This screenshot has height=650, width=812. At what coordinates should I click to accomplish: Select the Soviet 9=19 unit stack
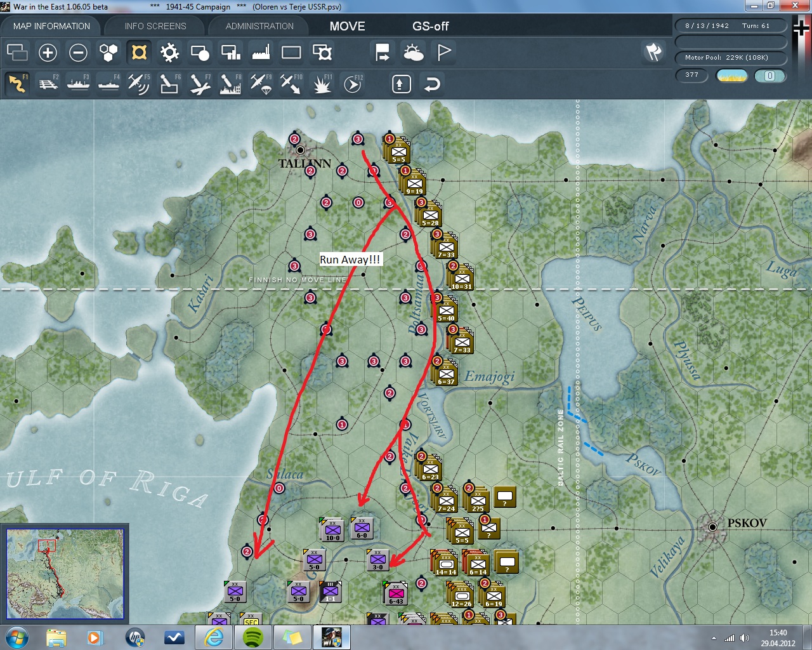pyautogui.click(x=414, y=183)
